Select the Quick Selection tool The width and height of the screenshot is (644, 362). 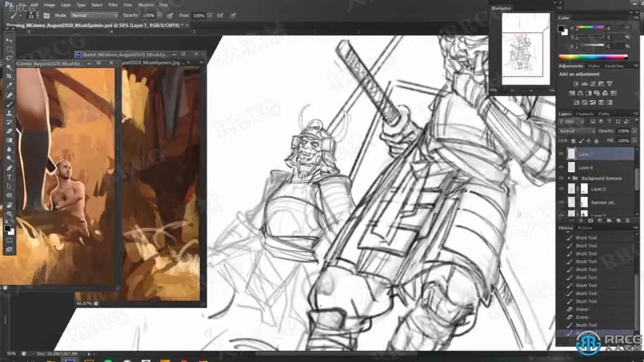[10, 68]
